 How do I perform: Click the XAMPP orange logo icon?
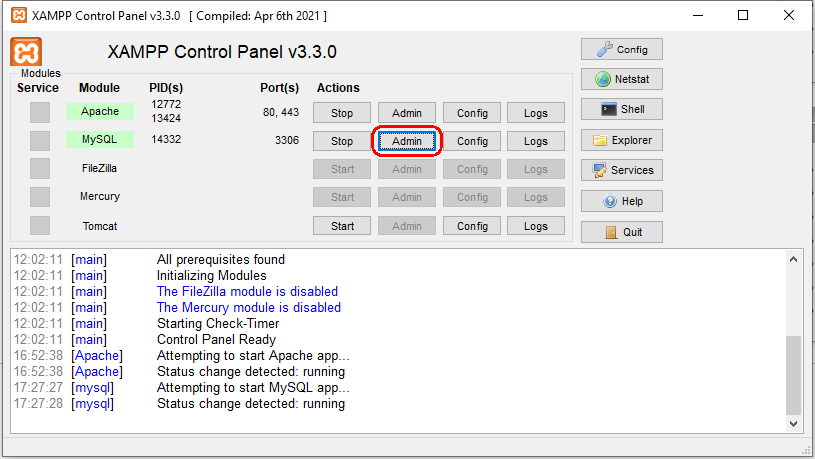click(x=26, y=53)
